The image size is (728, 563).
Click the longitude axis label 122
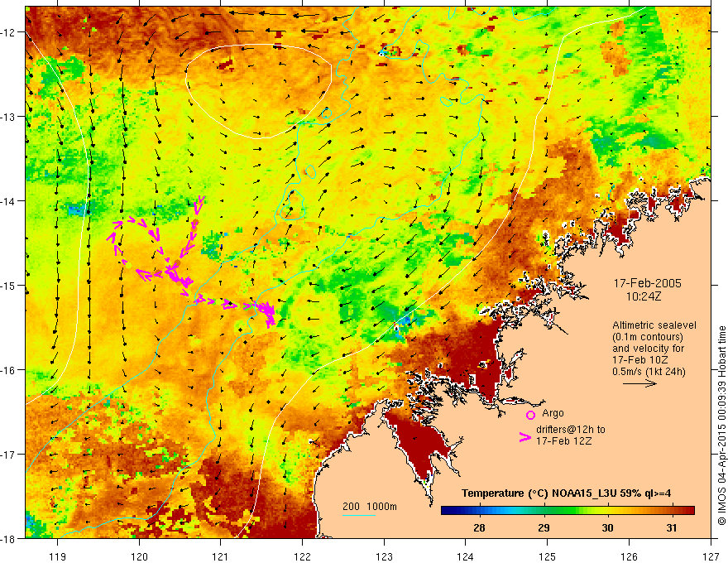[302, 556]
